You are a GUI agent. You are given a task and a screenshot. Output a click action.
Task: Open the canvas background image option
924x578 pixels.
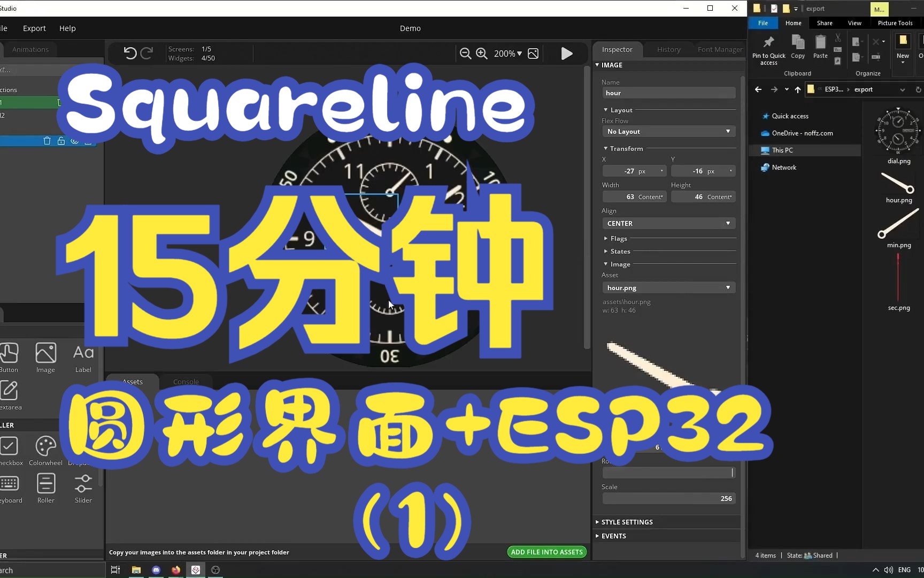[x=533, y=54]
